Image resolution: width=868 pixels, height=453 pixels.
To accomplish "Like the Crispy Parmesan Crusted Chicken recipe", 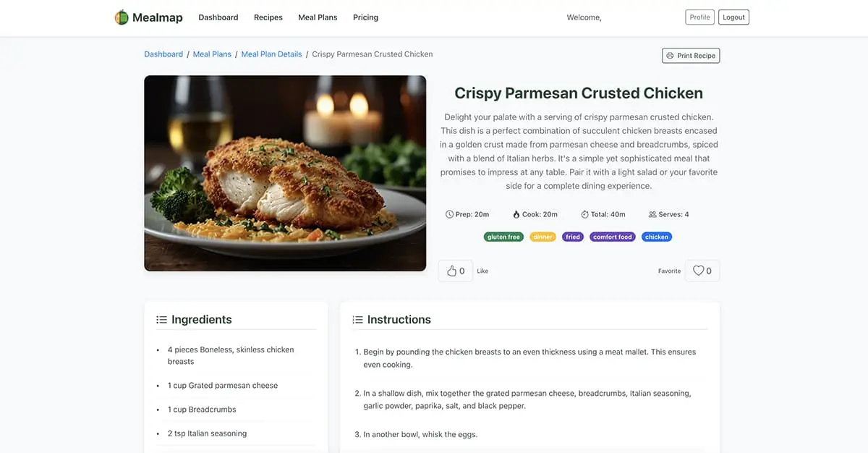I will pyautogui.click(x=455, y=270).
